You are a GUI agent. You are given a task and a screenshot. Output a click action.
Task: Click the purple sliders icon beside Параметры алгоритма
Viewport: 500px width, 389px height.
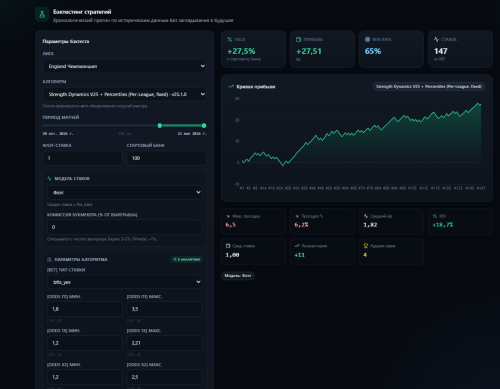click(49, 259)
